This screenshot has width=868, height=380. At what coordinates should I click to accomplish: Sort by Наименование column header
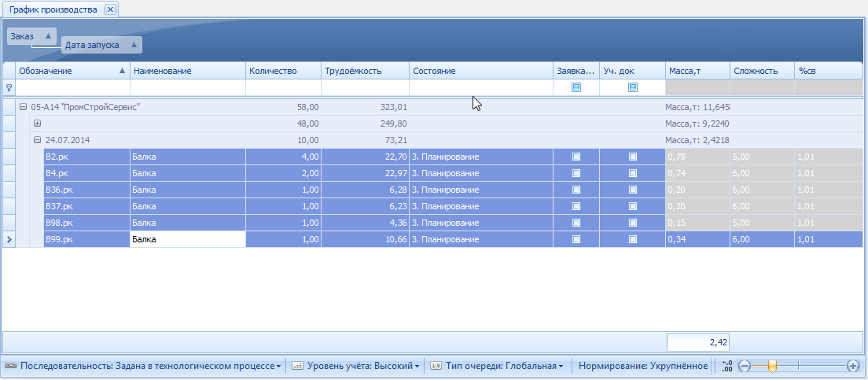tap(188, 71)
